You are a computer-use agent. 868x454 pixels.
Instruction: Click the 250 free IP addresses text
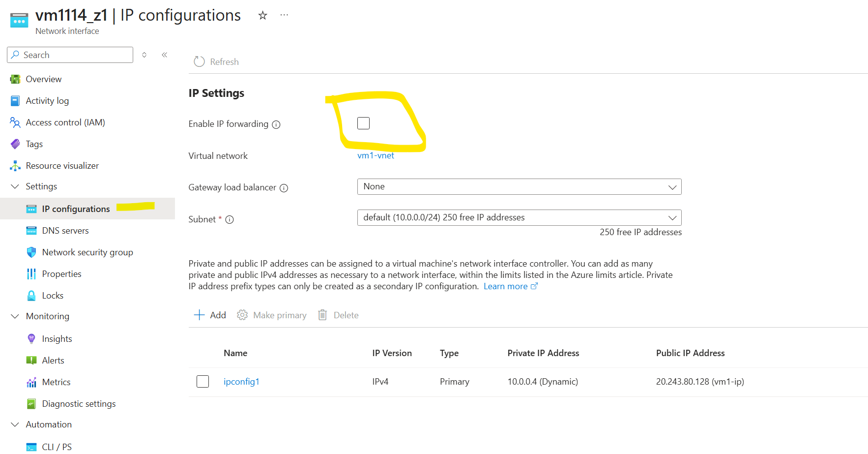(x=641, y=232)
